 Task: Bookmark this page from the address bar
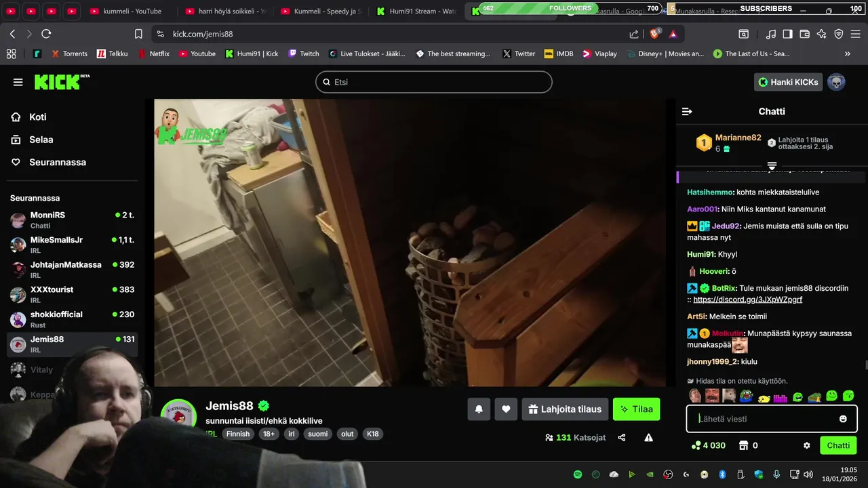[138, 34]
